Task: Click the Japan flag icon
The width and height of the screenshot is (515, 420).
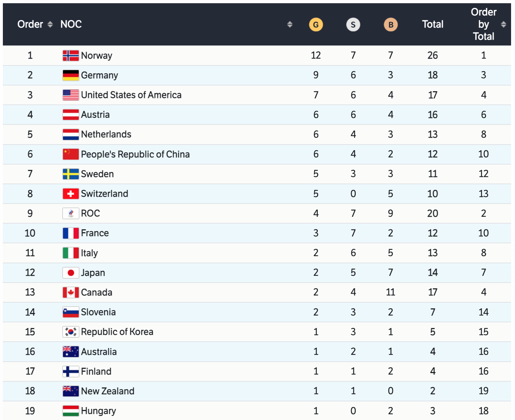Action: click(x=71, y=273)
